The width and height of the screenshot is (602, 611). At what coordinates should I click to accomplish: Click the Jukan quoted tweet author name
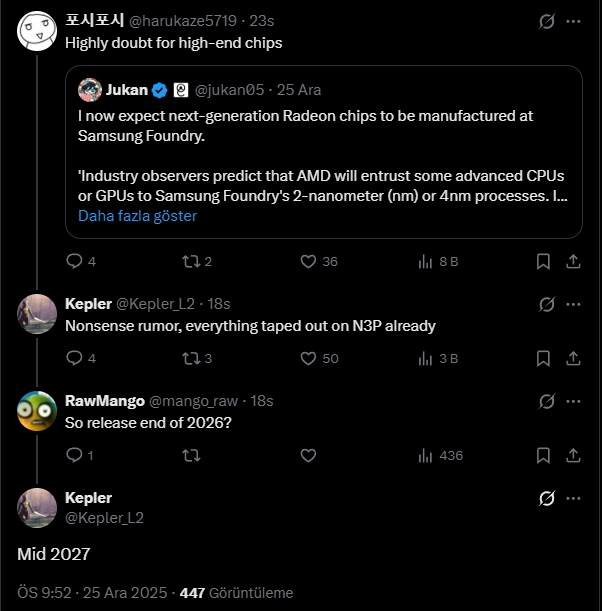[x=126, y=90]
